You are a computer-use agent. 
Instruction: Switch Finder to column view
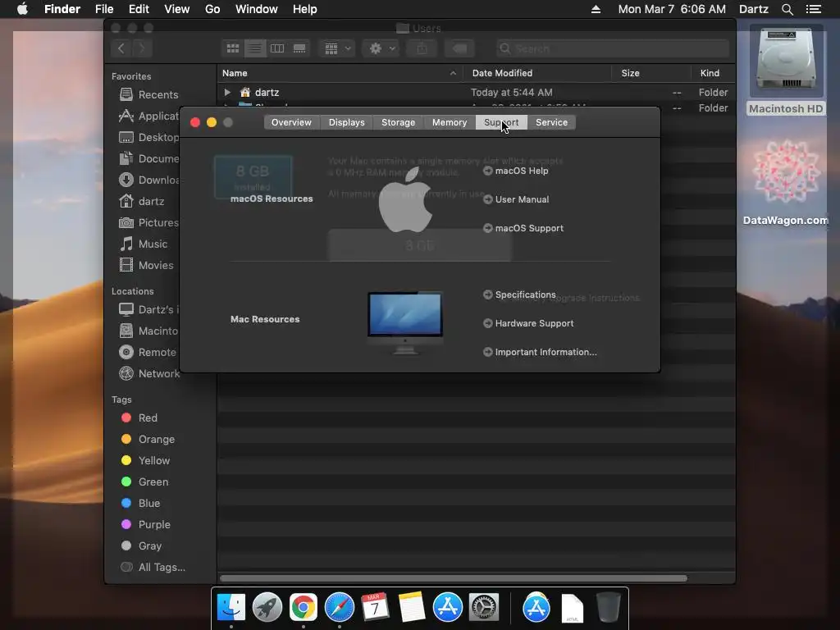pyautogui.click(x=277, y=48)
